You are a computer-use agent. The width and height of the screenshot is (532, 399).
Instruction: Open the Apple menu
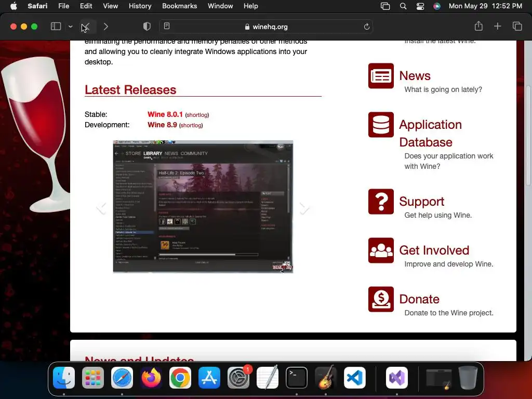(14, 6)
